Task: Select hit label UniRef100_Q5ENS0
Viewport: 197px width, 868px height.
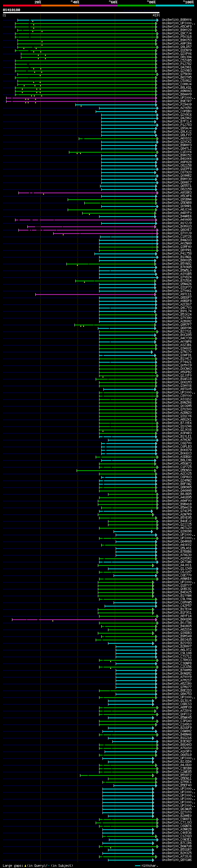Action: tap(177, 470)
